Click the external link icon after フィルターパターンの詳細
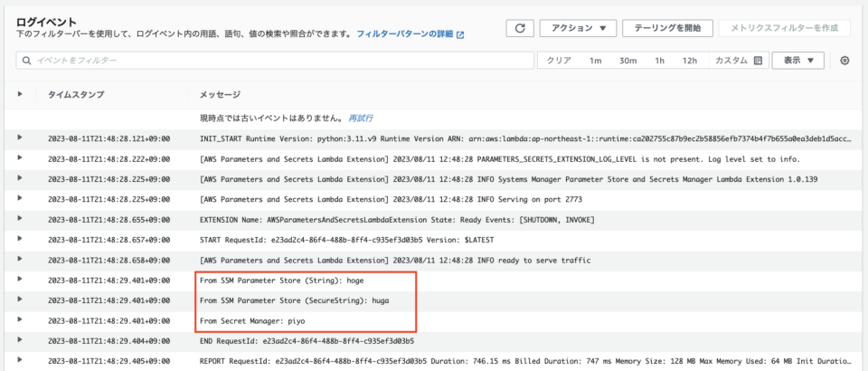Viewport: 868px width, 371px height. (460, 34)
